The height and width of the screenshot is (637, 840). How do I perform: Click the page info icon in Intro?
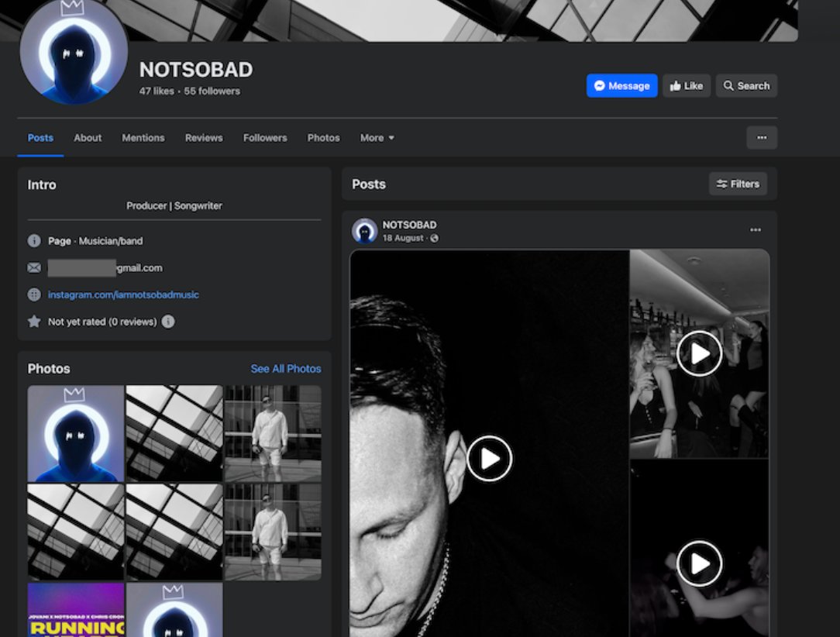[34, 240]
